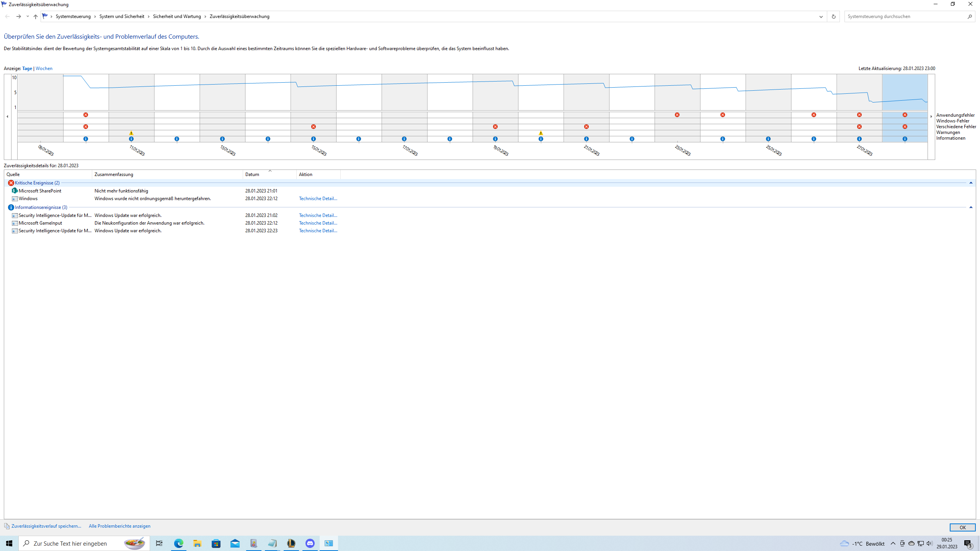The width and height of the screenshot is (980, 551).
Task: Go forward using the forward arrow
Action: click(18, 16)
